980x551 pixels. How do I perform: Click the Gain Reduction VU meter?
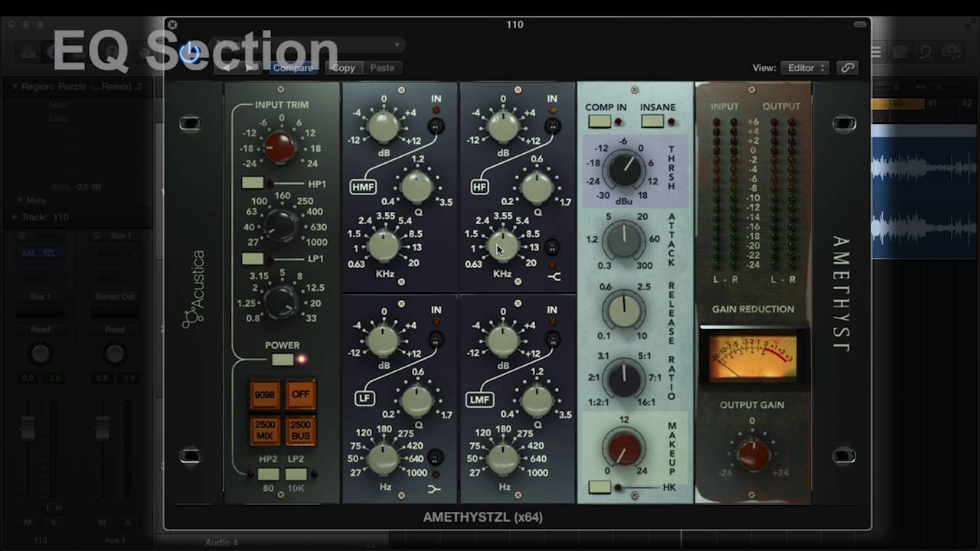click(x=753, y=357)
